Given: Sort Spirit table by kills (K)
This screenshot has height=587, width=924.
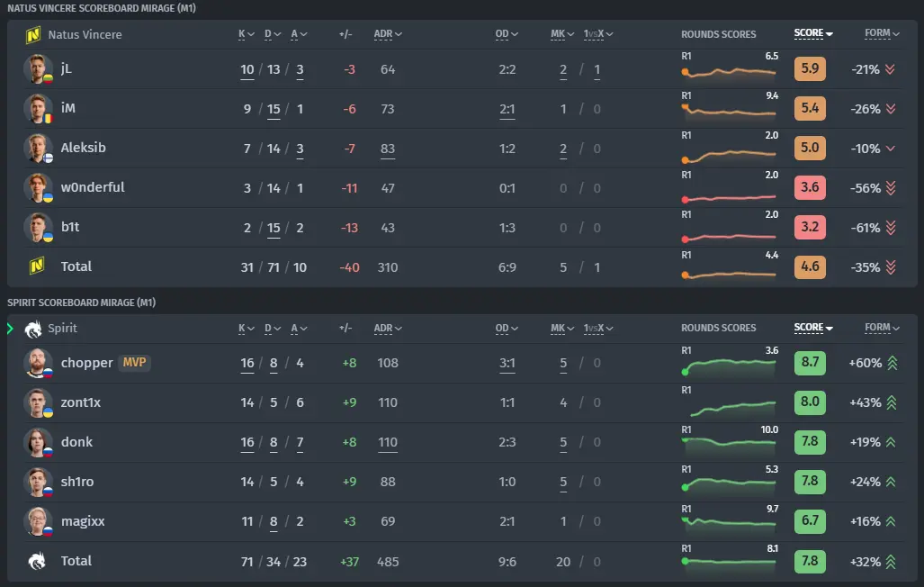Looking at the screenshot, I should 247,328.
